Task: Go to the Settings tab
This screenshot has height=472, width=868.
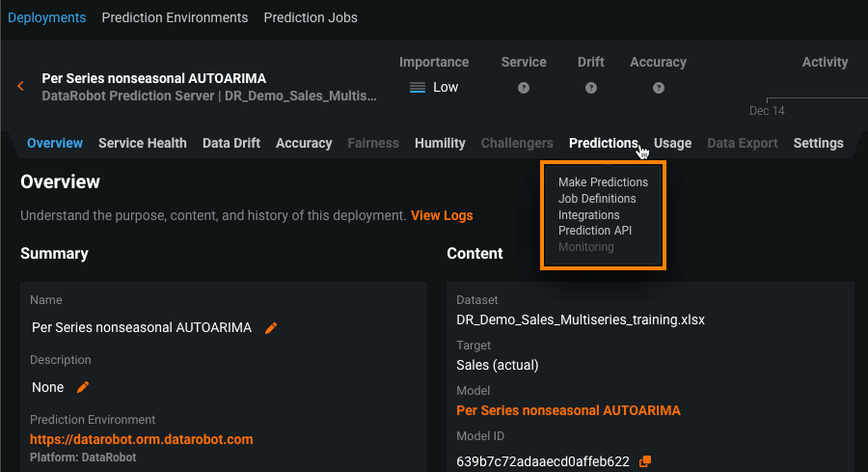Action: tap(818, 143)
